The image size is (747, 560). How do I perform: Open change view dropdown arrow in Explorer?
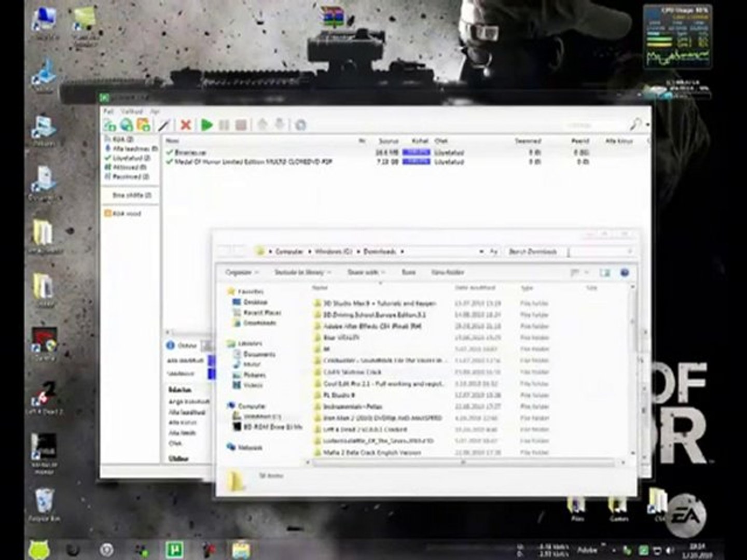[587, 272]
